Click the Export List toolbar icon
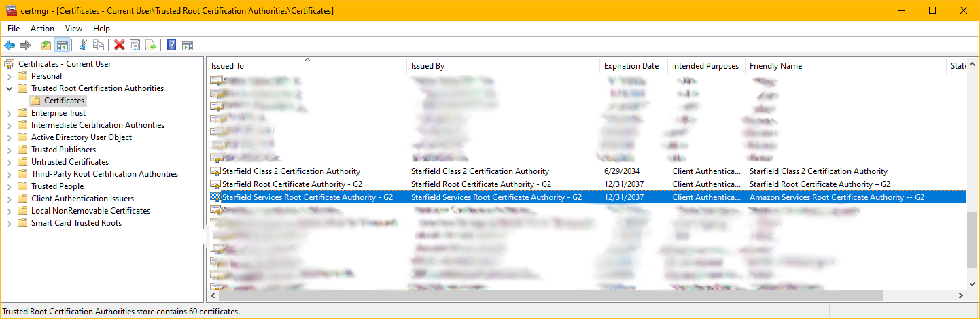 tap(151, 46)
